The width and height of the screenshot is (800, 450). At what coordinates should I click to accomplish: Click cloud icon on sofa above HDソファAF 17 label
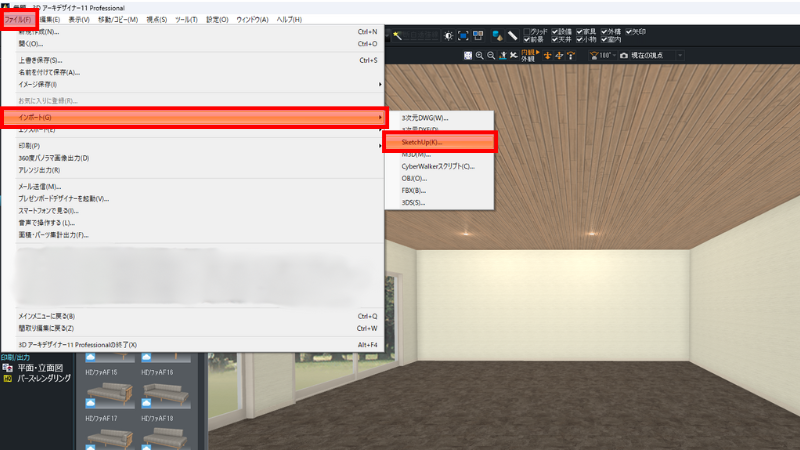click(x=90, y=403)
